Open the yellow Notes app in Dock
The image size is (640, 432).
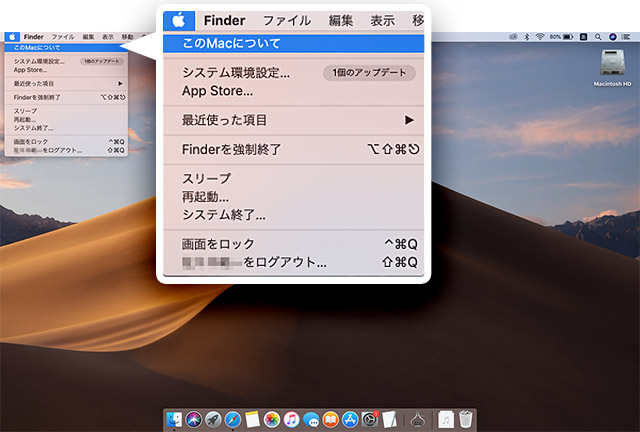(252, 419)
